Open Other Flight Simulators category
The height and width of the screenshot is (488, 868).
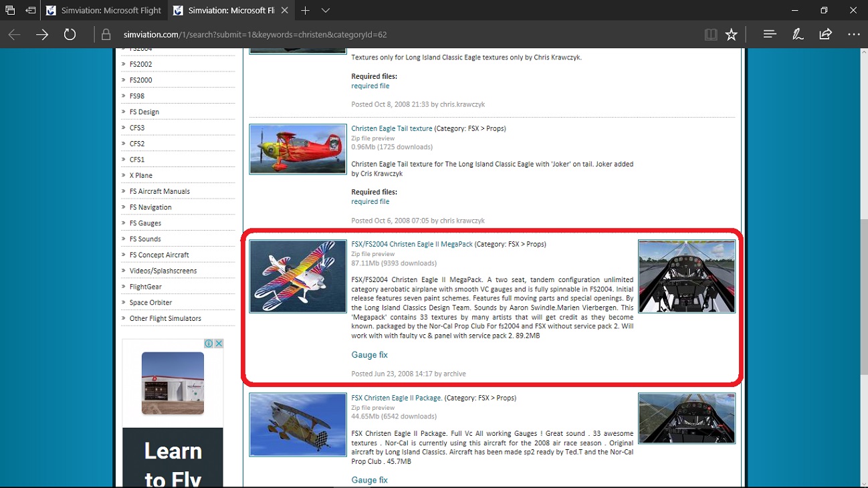click(x=165, y=318)
